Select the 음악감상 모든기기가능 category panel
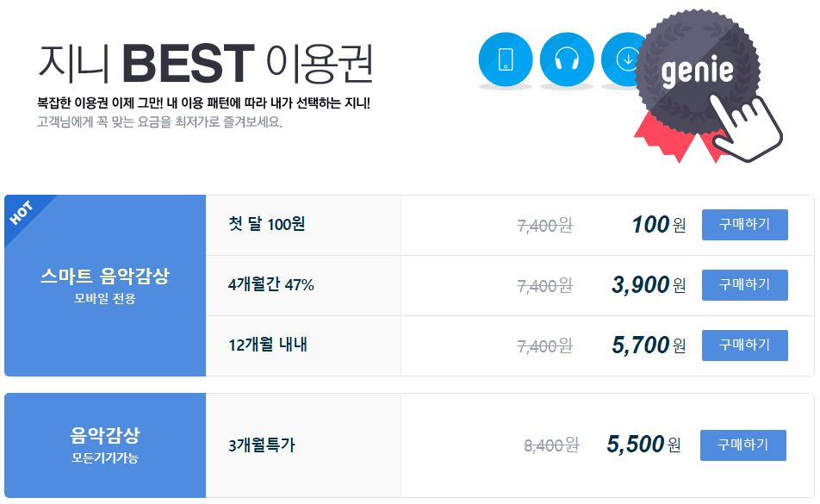The height and width of the screenshot is (504, 820). pyautogui.click(x=105, y=445)
